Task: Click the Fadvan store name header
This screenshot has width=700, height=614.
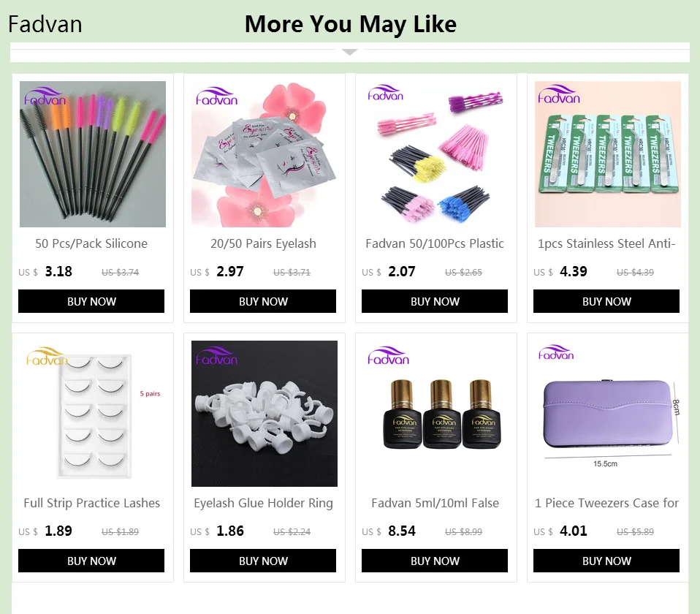Action: [45, 24]
